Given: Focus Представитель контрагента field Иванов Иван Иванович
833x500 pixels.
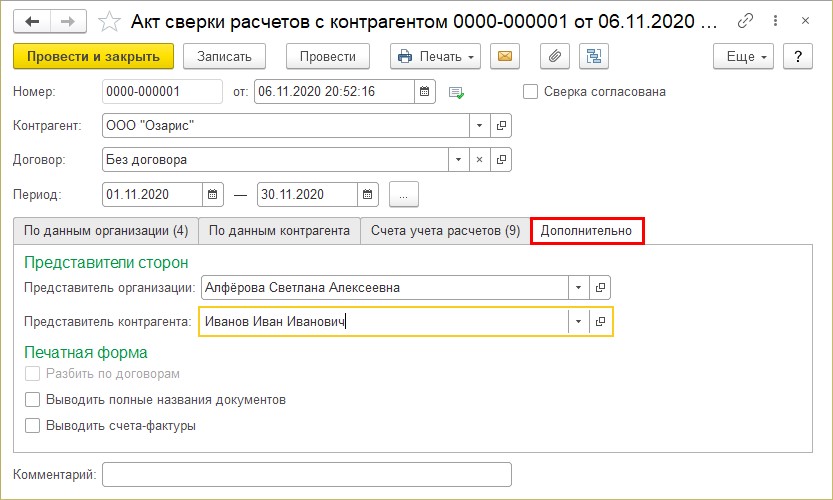Looking at the screenshot, I should point(384,321).
